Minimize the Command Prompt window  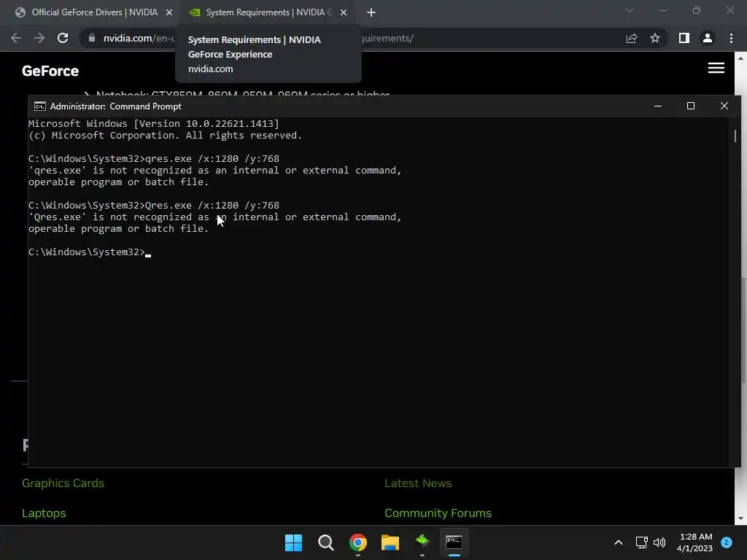click(x=658, y=106)
